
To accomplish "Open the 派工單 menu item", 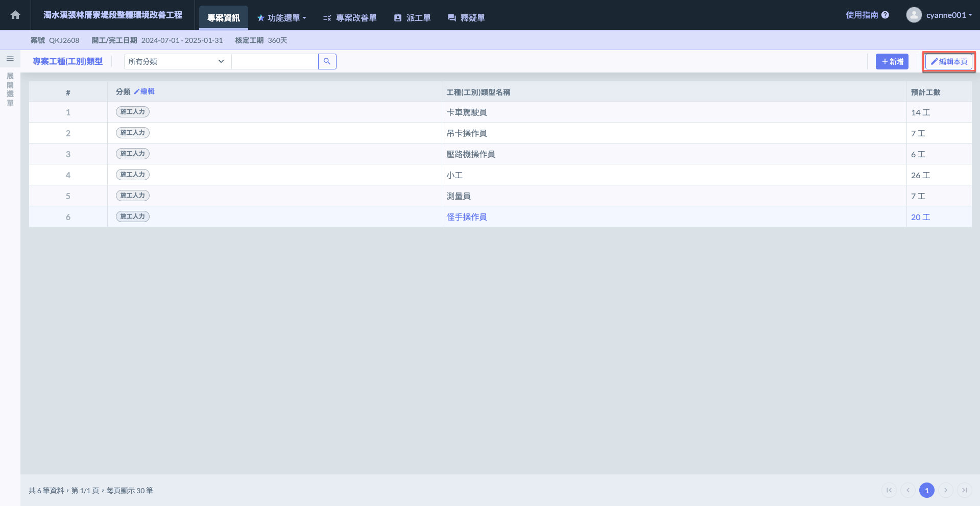I will (x=412, y=18).
